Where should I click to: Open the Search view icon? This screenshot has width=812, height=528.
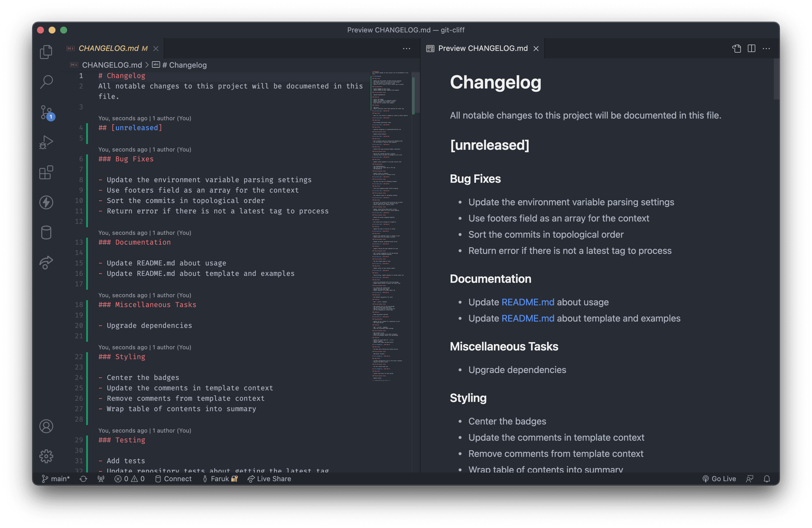[46, 82]
